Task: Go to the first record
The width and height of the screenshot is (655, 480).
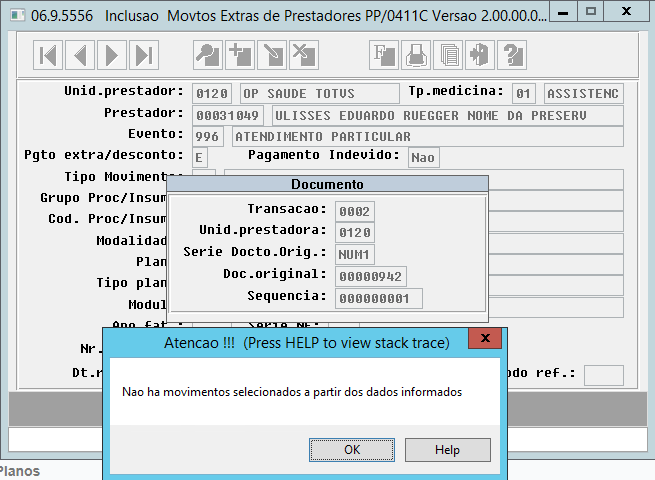Action: (x=48, y=55)
